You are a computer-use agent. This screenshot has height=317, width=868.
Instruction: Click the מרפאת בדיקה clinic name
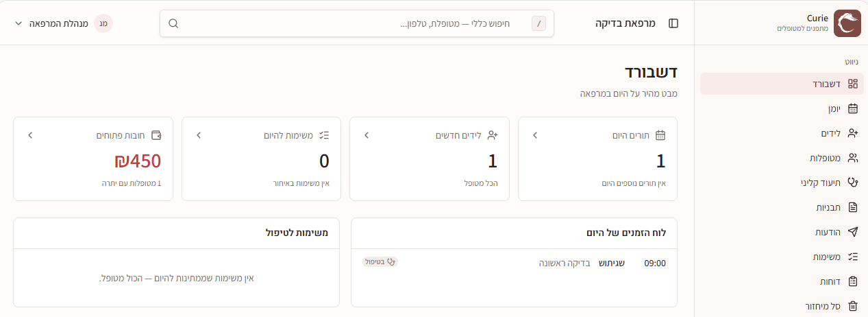[625, 23]
